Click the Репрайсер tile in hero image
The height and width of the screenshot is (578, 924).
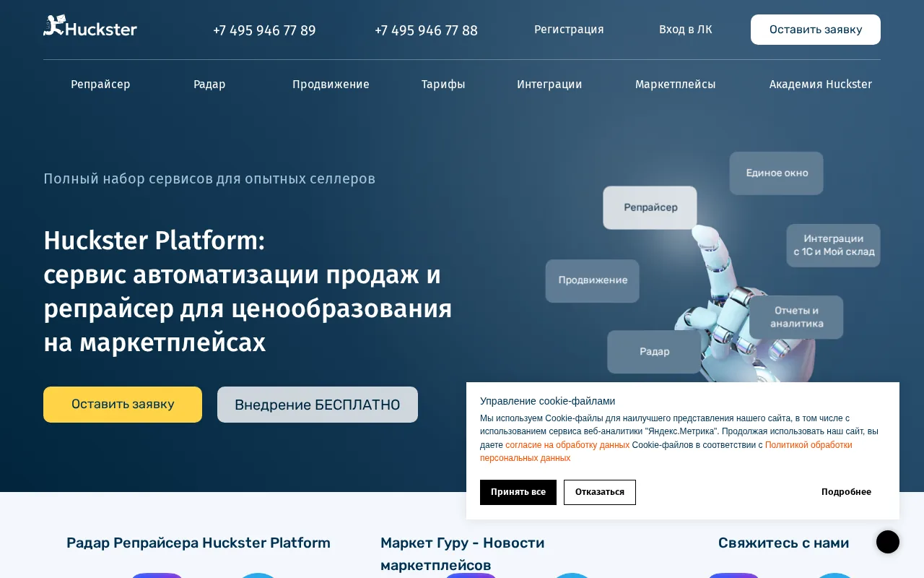click(650, 208)
